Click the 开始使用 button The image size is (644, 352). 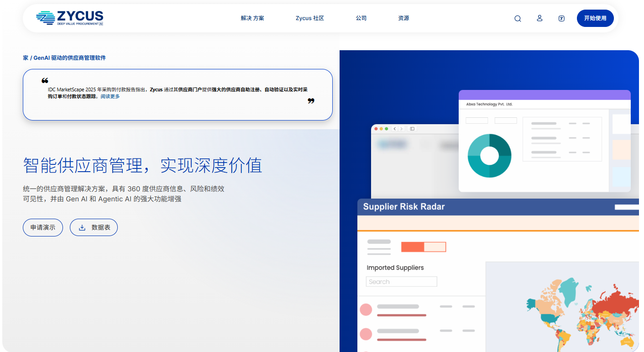tap(595, 18)
